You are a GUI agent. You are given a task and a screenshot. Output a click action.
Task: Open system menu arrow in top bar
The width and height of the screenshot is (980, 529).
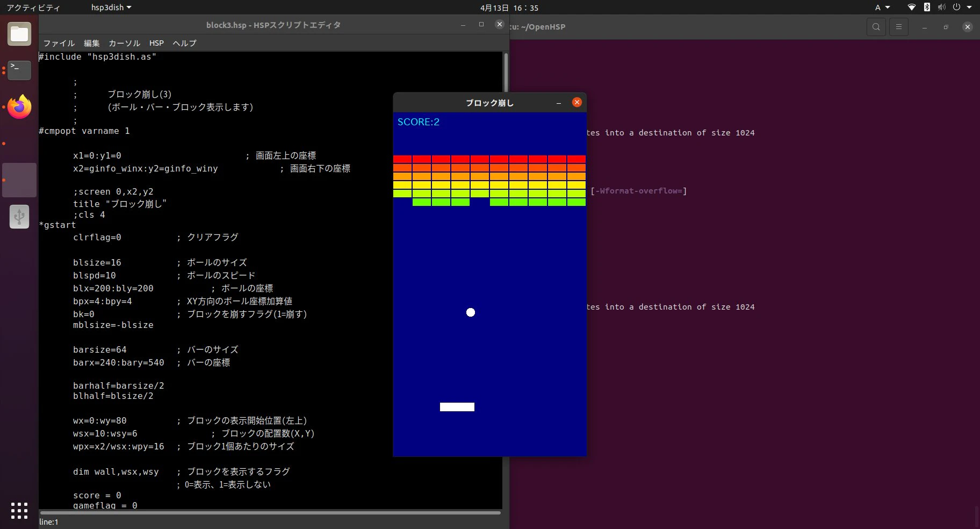click(969, 8)
